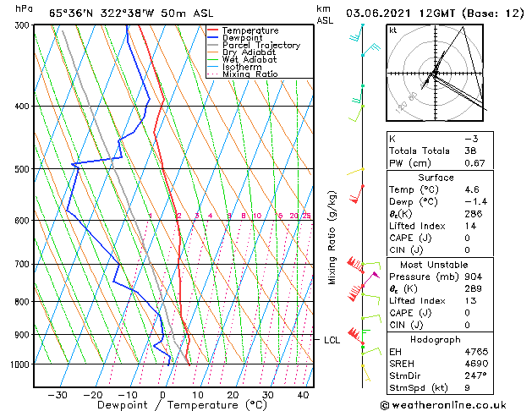Click the Totals Totals value 38
The width and height of the screenshot is (532, 411).
pyautogui.click(x=470, y=151)
